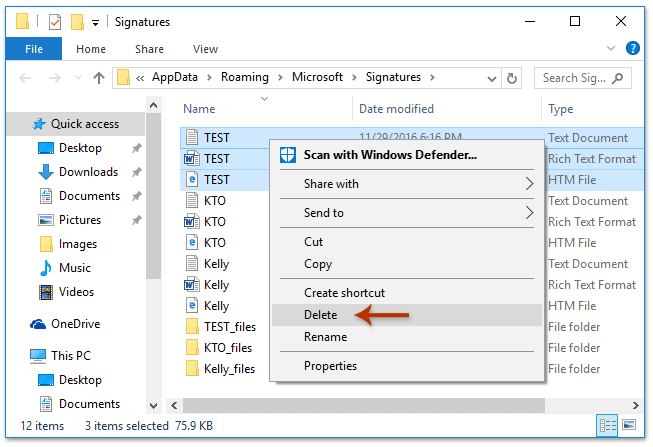Click the Properties icon in quick access toolbar
This screenshot has width=653, height=447.
(55, 22)
